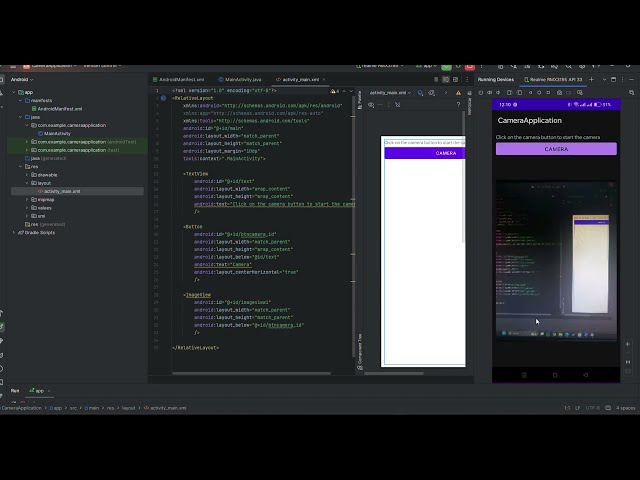Screen dimensions: 640x480
Task: Zoom in the device mirror with plus icon
Action: click(628, 344)
